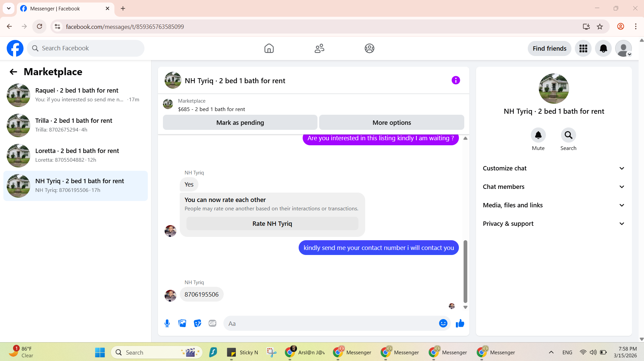644x361 pixels.
Task: Open Trilla's 2 bed 1 bath conversation
Action: 76,125
